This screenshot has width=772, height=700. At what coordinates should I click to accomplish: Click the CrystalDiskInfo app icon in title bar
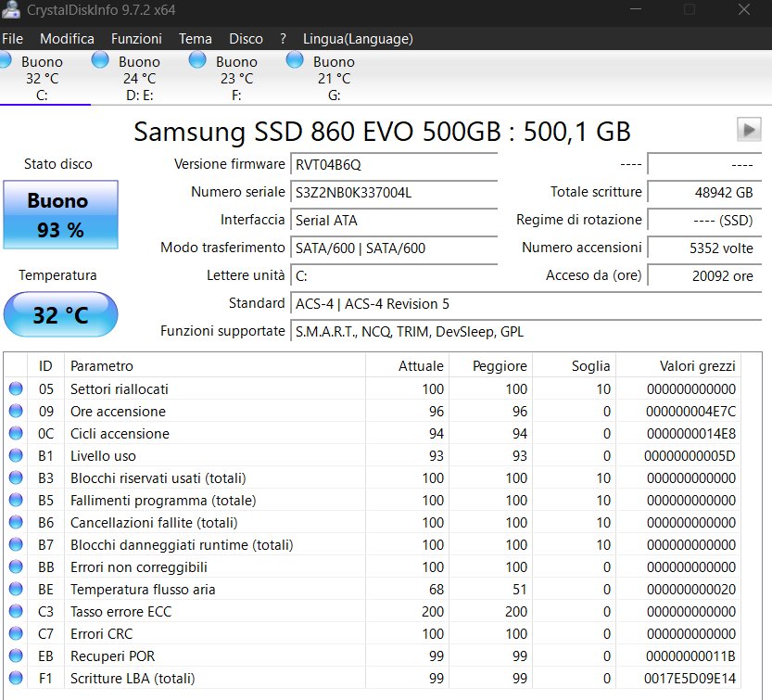12,9
